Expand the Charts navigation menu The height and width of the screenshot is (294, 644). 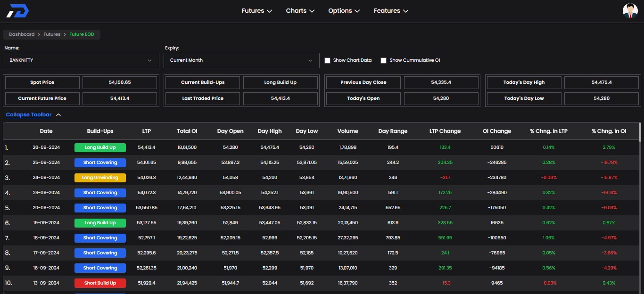click(x=300, y=11)
